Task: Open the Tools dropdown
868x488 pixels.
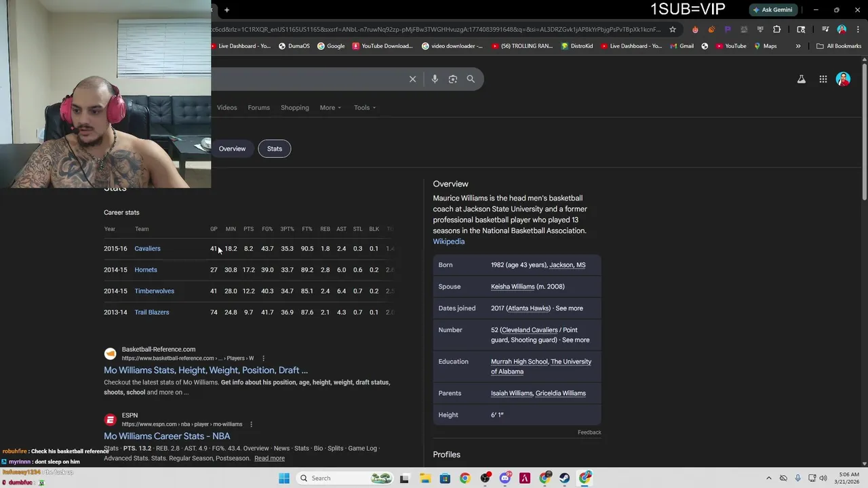Action: click(365, 108)
